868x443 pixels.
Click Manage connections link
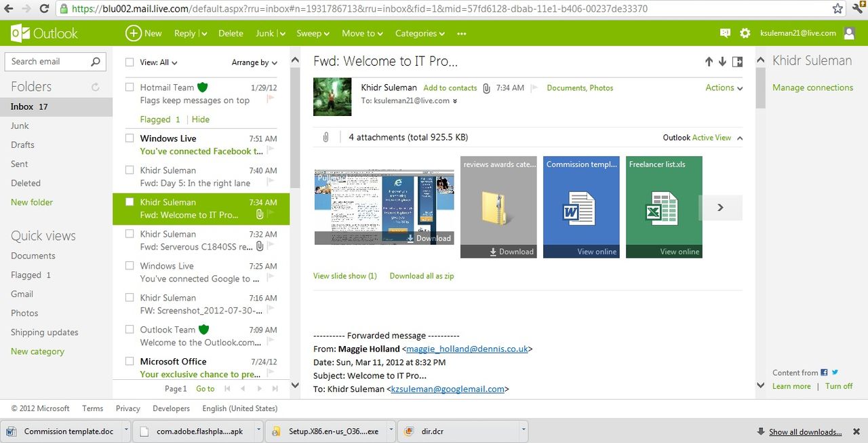click(x=812, y=88)
